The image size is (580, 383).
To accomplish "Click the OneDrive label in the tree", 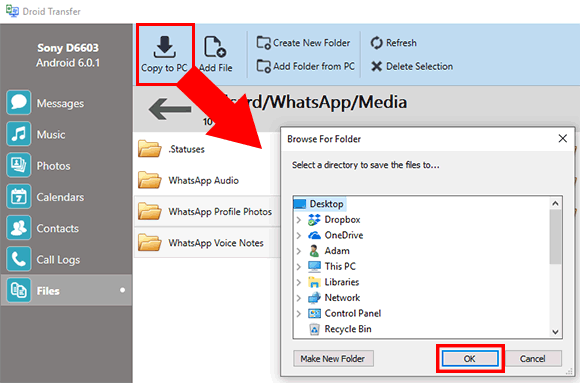I will click(x=344, y=235).
